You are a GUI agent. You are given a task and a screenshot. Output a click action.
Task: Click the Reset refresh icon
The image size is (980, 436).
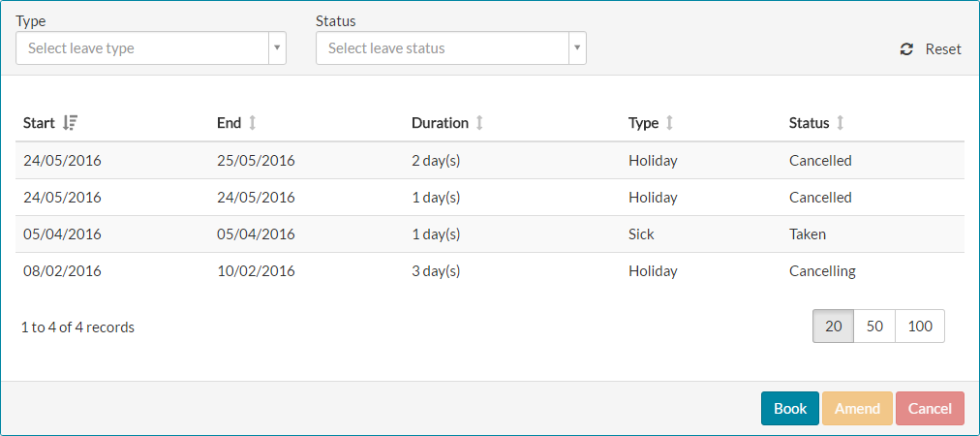(x=906, y=49)
